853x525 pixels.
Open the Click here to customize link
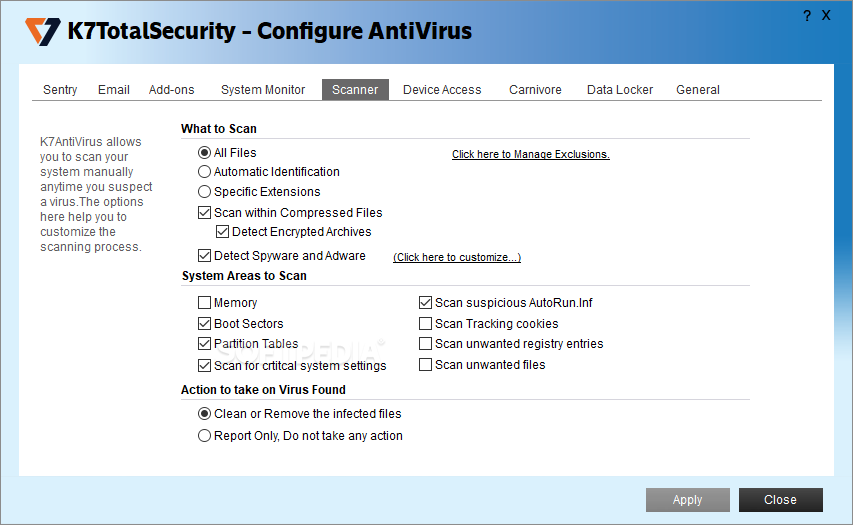click(457, 257)
